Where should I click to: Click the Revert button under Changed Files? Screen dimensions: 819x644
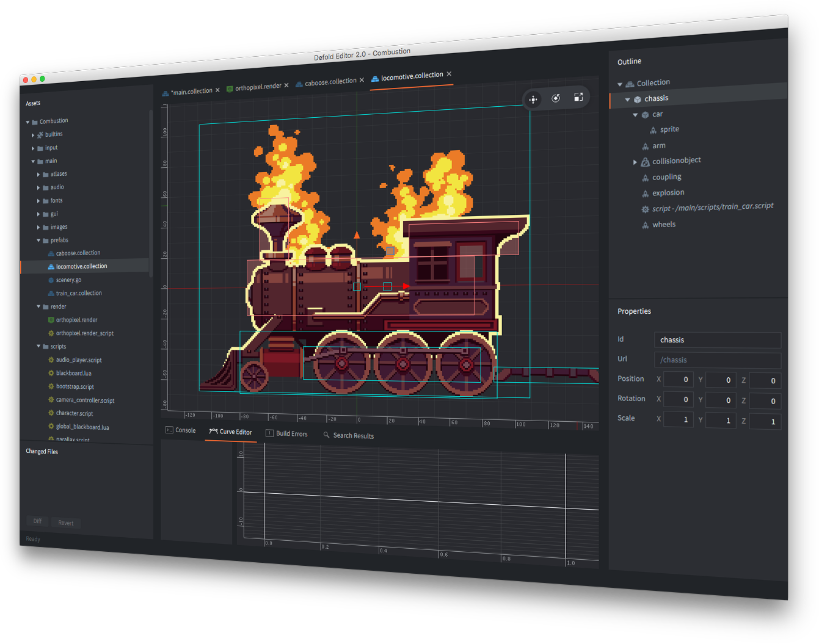pyautogui.click(x=65, y=523)
